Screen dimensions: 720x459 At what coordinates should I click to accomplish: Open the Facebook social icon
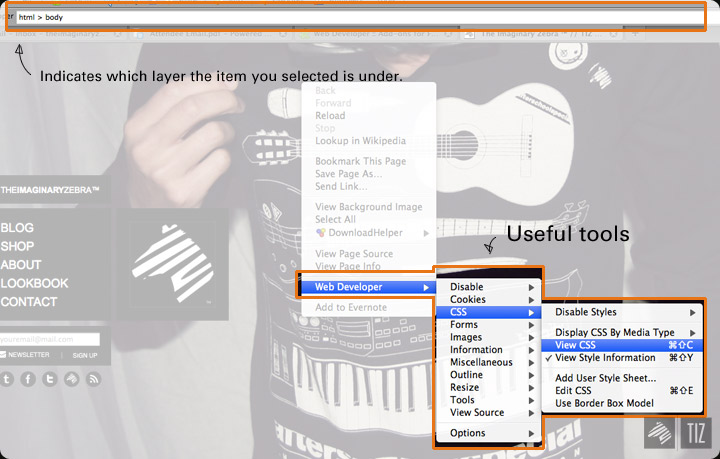[28, 379]
